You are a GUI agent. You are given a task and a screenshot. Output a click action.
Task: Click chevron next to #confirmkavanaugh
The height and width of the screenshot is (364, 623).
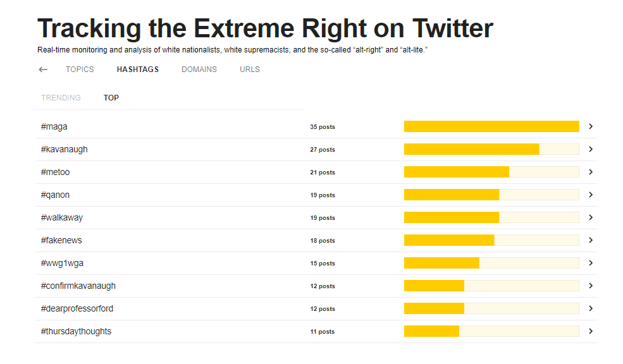[591, 286]
